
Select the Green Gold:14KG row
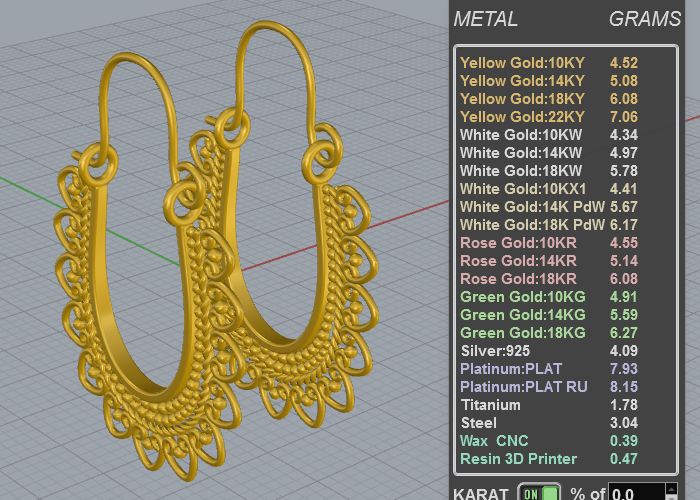point(549,315)
